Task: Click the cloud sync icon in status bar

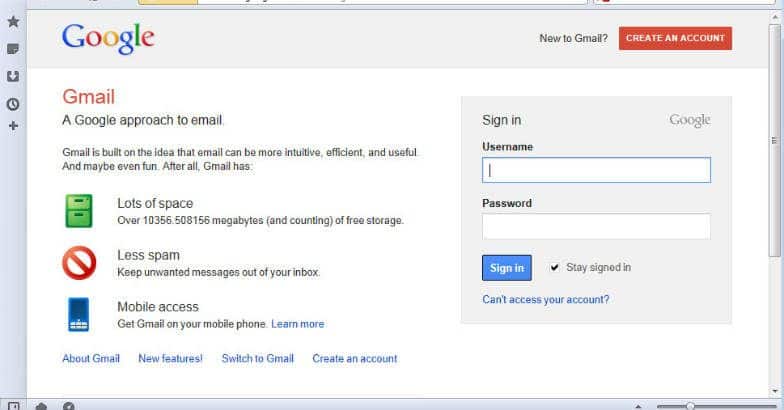Action: coord(42,406)
